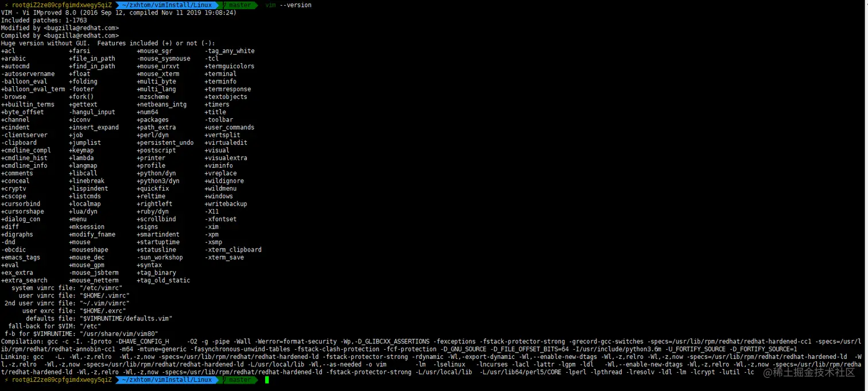Click the "+mksession" feature entry
Viewport: 868px width, 391px height.
[87, 227]
